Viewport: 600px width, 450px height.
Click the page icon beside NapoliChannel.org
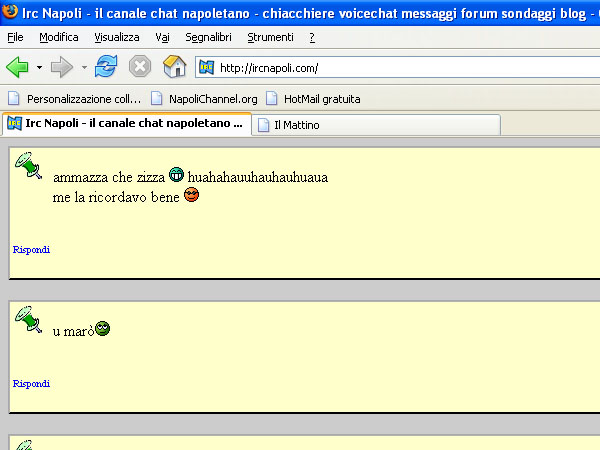156,98
